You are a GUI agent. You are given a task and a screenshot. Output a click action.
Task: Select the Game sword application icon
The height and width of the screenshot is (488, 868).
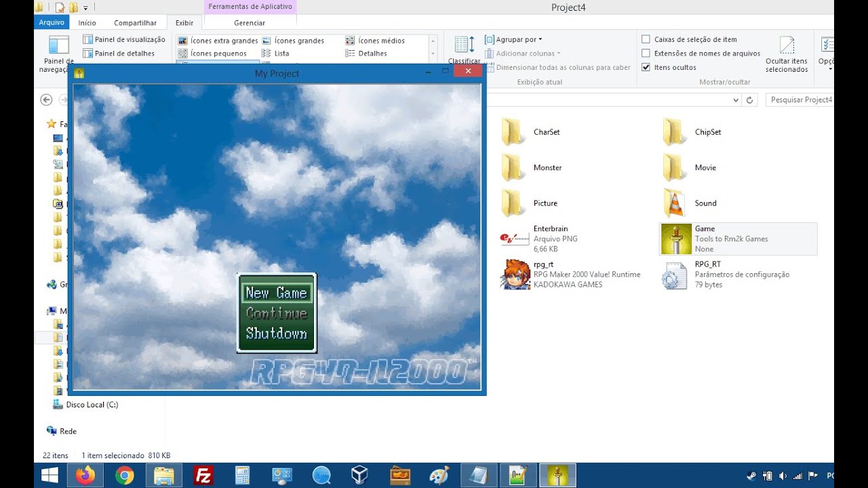click(676, 239)
